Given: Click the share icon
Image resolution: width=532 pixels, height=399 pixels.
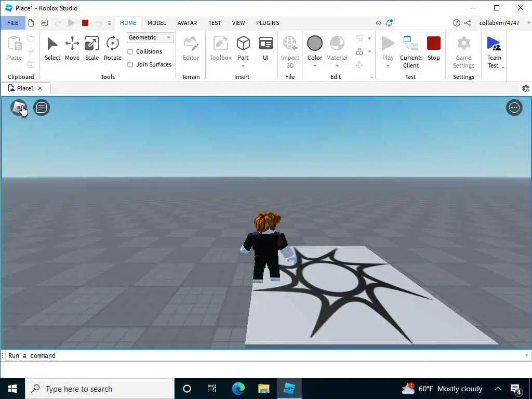Looking at the screenshot, I should [x=468, y=23].
